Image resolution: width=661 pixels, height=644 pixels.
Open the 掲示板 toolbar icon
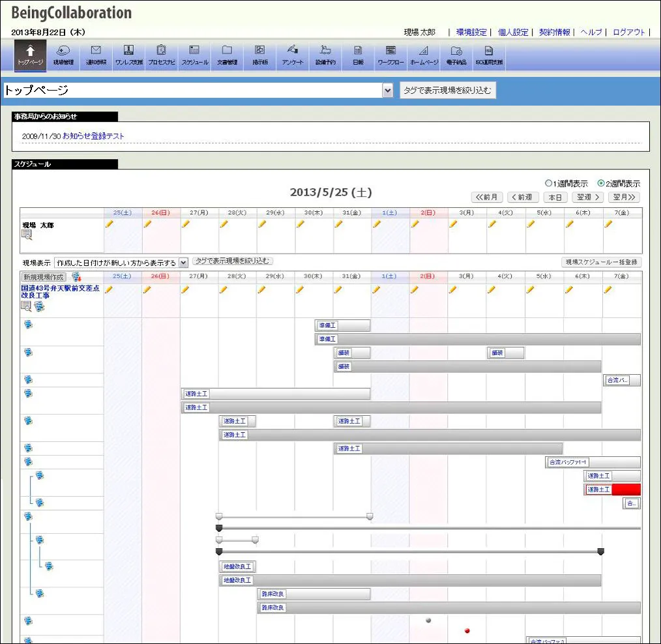click(259, 54)
